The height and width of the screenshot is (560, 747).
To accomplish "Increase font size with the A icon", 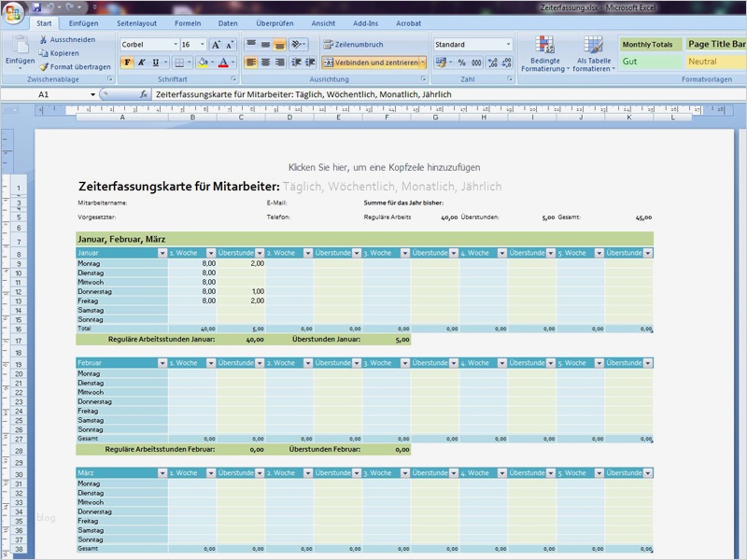I will coord(215,44).
